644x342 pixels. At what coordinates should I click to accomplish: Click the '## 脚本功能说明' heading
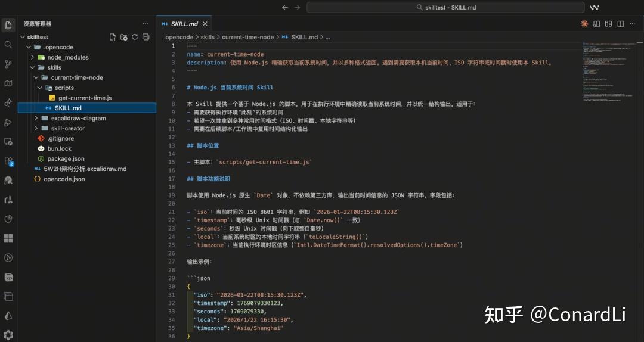click(x=208, y=179)
